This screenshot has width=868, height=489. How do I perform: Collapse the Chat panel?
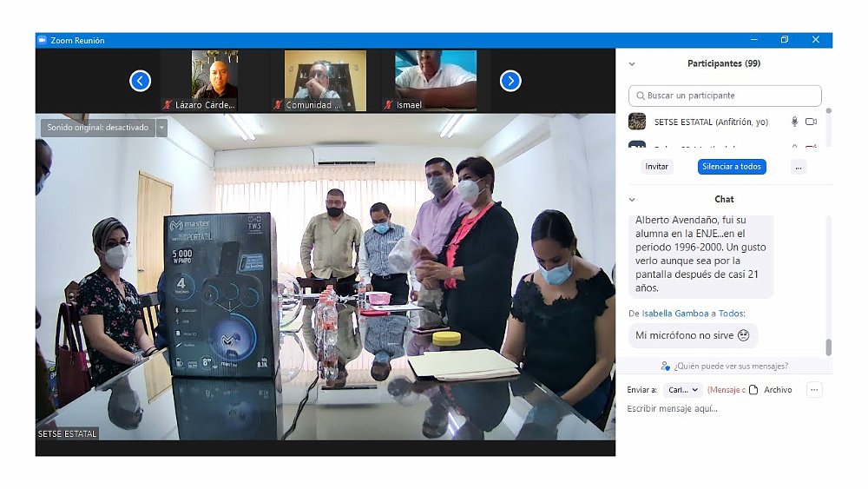[x=632, y=200]
